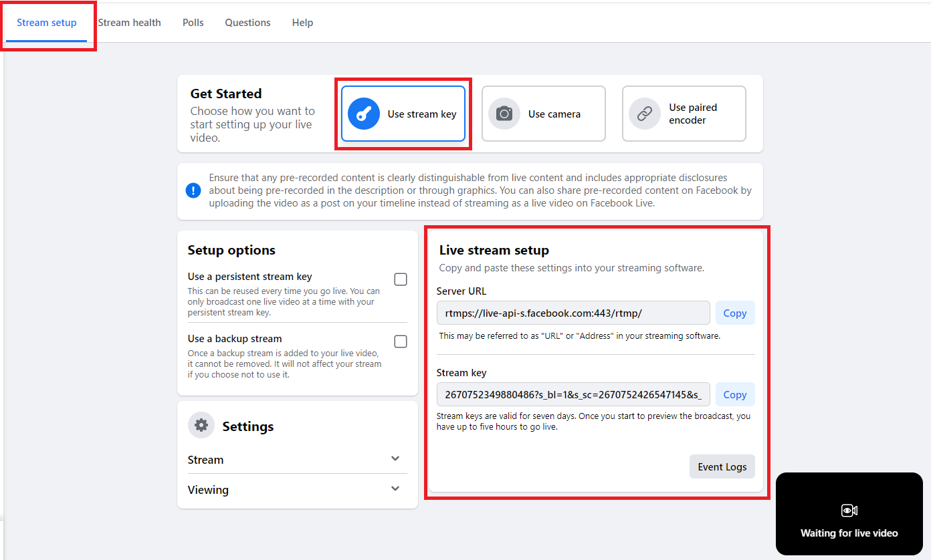Open the Event Logs

722,466
